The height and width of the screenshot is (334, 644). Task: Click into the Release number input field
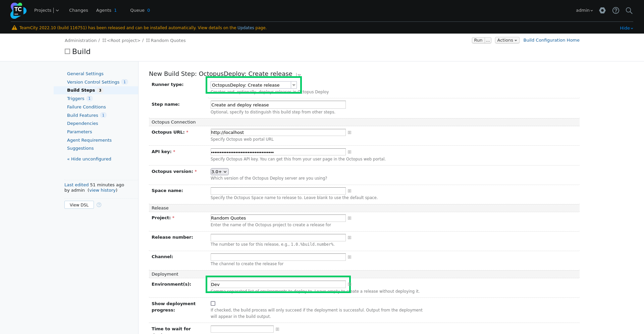tap(278, 238)
